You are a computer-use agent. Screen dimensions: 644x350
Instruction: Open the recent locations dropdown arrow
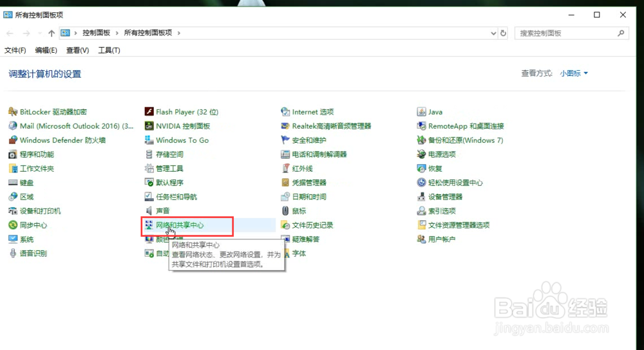pyautogui.click(x=39, y=33)
